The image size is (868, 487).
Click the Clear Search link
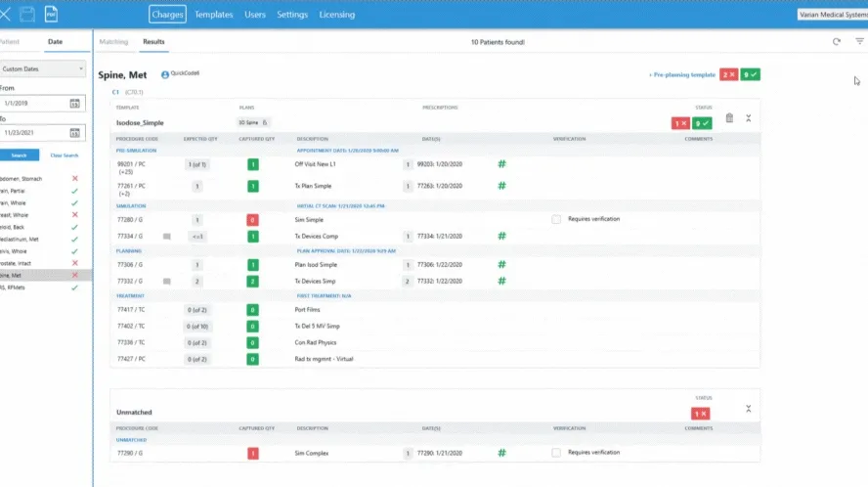[x=64, y=155]
